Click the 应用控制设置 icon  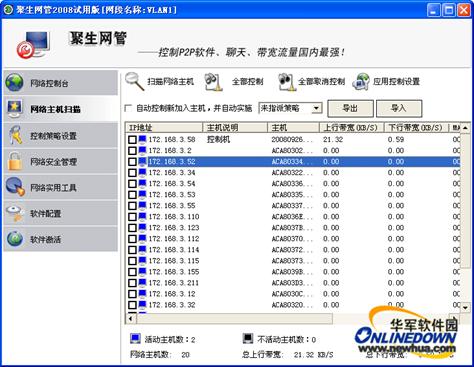[361, 82]
